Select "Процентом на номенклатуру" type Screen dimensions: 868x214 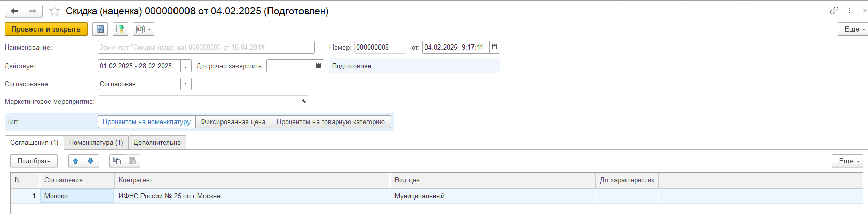(146, 122)
